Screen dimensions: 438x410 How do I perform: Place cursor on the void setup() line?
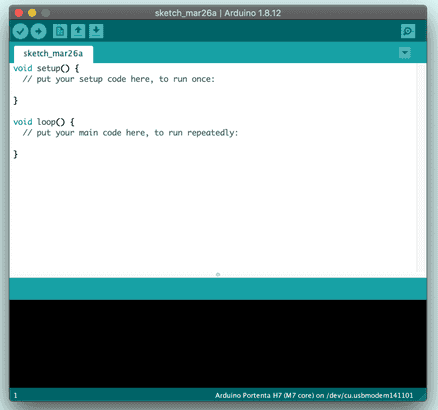point(46,68)
